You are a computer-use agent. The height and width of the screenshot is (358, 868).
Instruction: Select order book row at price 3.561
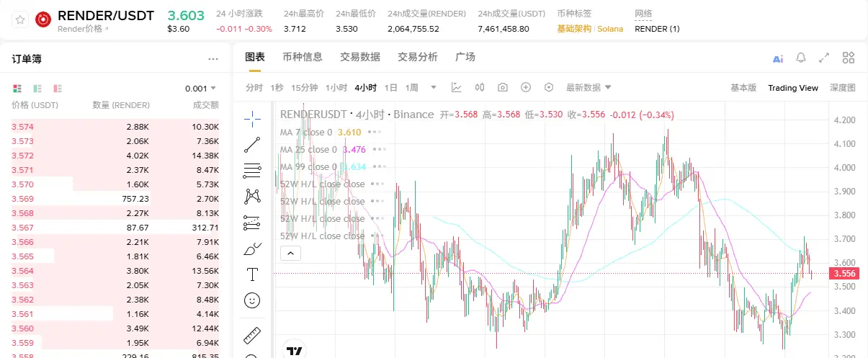click(x=115, y=314)
